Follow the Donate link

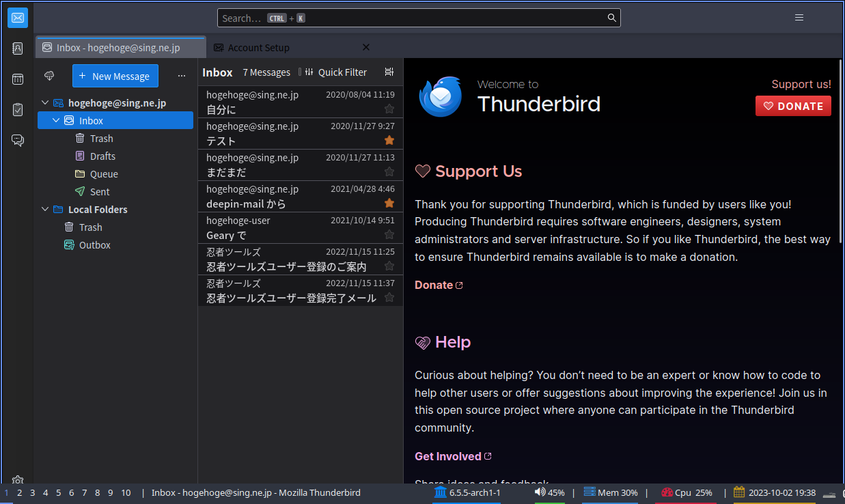pyautogui.click(x=439, y=285)
